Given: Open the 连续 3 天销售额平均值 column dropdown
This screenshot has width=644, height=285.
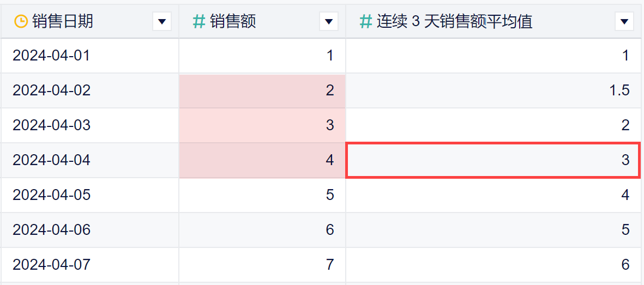Looking at the screenshot, I should (x=624, y=21).
